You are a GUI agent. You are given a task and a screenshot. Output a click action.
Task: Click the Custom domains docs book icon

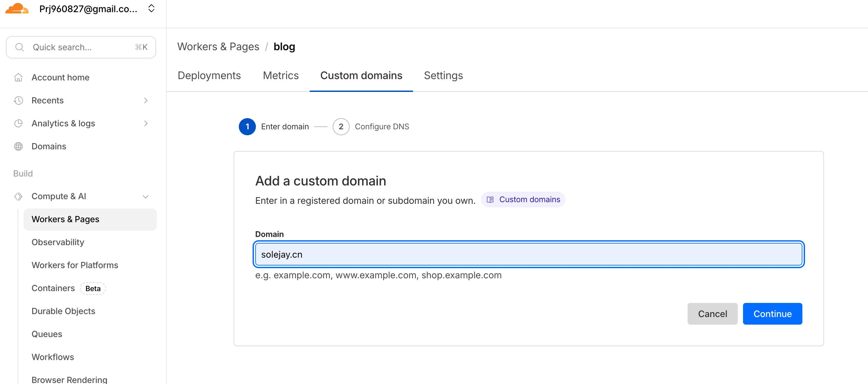click(x=490, y=200)
